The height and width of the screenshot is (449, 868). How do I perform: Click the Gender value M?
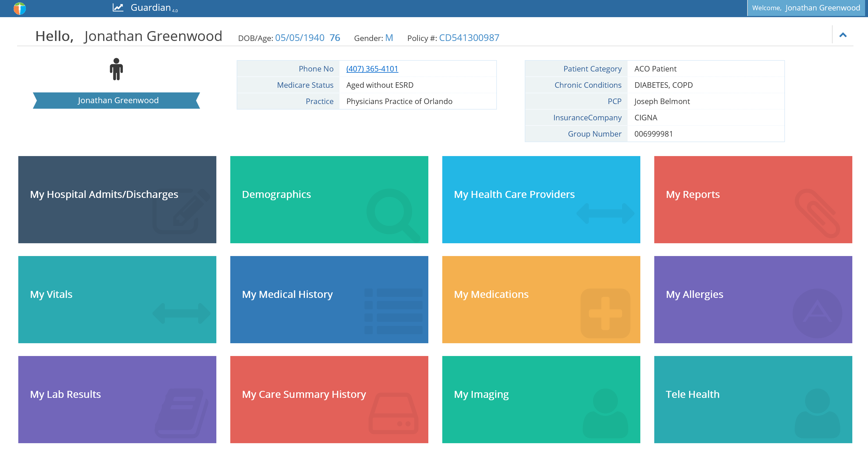[x=389, y=37]
